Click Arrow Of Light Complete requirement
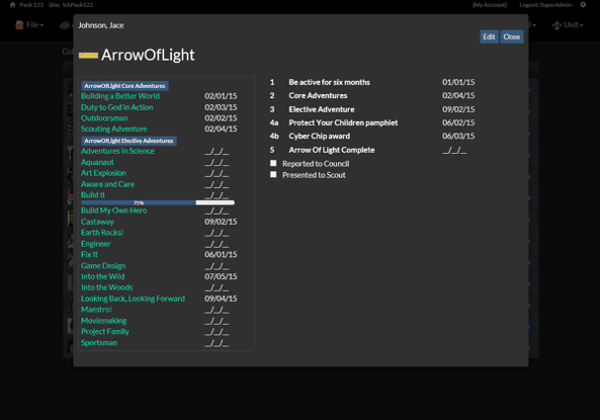This screenshot has height=420, width=600. tap(331, 150)
